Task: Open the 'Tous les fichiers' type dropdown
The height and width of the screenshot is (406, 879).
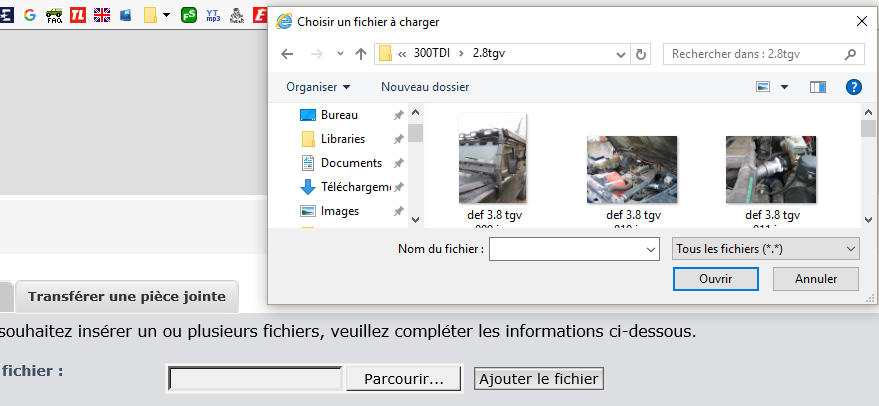Action: pos(765,248)
